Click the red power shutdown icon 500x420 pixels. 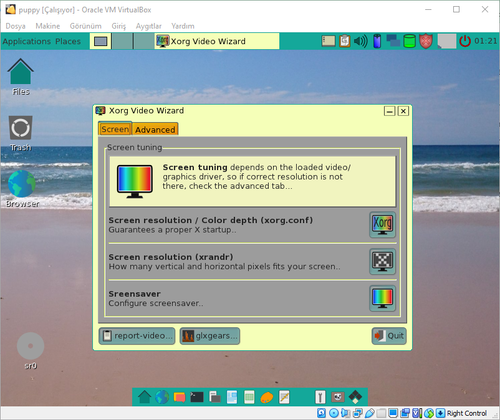[x=465, y=41]
